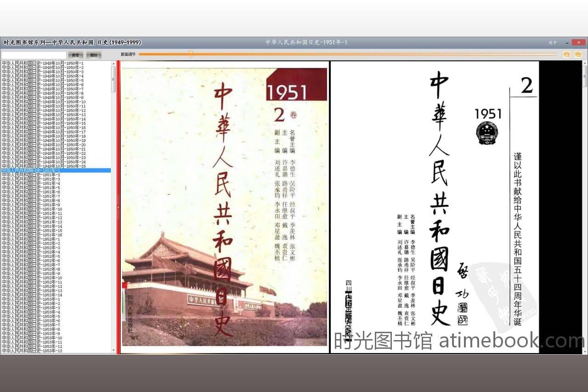
Task: Minimize the 日史 reader window
Action: tap(568, 42)
